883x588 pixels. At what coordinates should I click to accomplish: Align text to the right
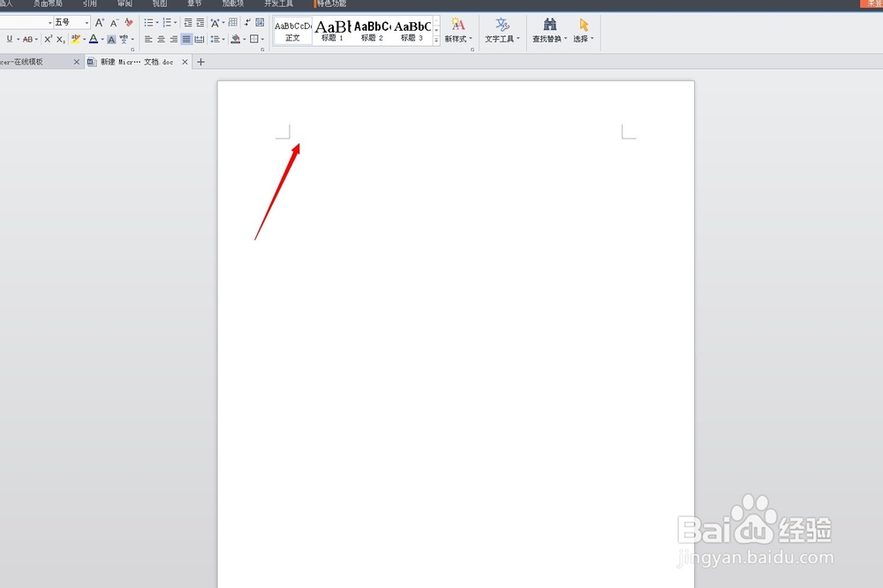pyautogui.click(x=173, y=40)
